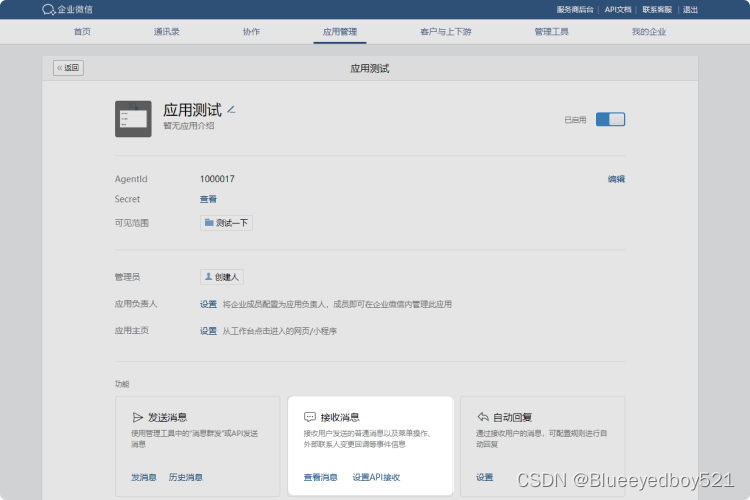This screenshot has width=750, height=500.
Task: Select the 应用管理 tab
Action: tap(340, 32)
